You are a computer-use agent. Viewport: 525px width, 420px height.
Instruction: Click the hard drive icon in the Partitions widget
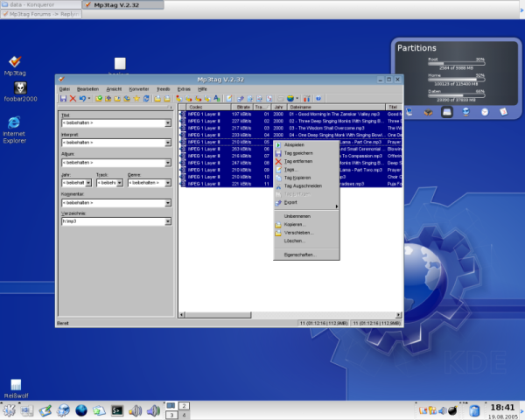(447, 112)
